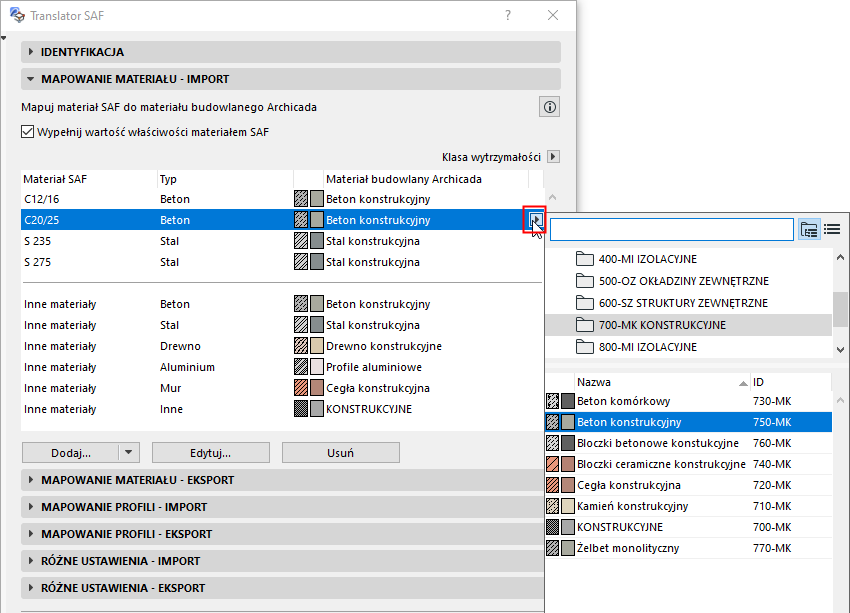Click color swatch of Inne materiały Mur row
Viewport: 850px width, 613px height.
click(317, 388)
